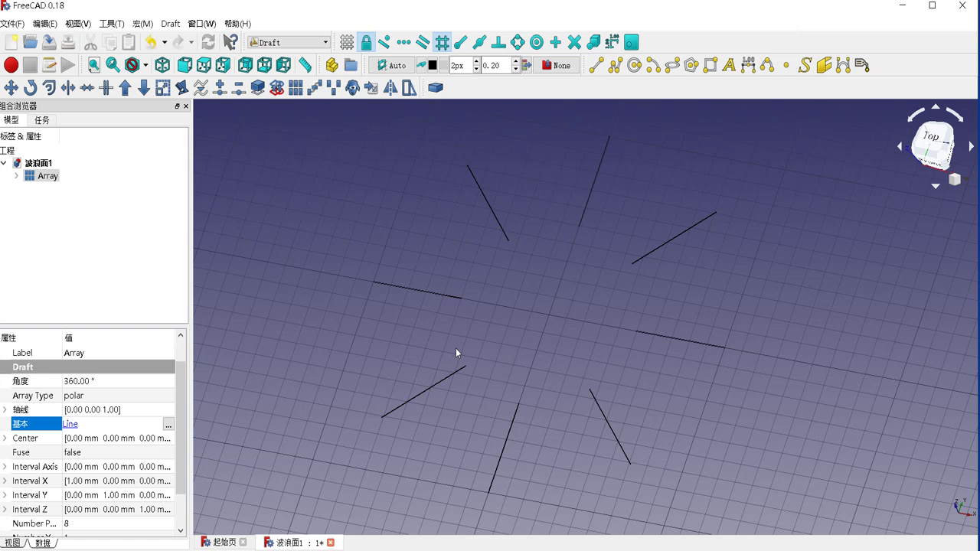Switch to the 任务 tab

[x=42, y=120]
